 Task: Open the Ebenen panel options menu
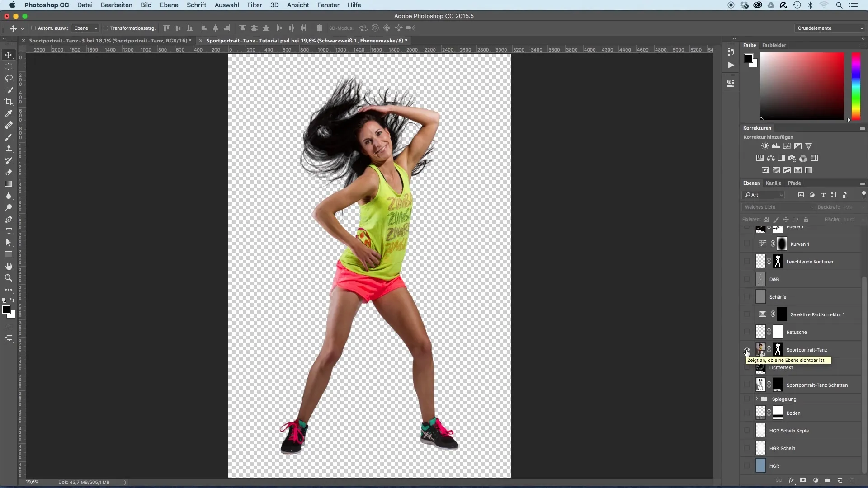[862, 183]
